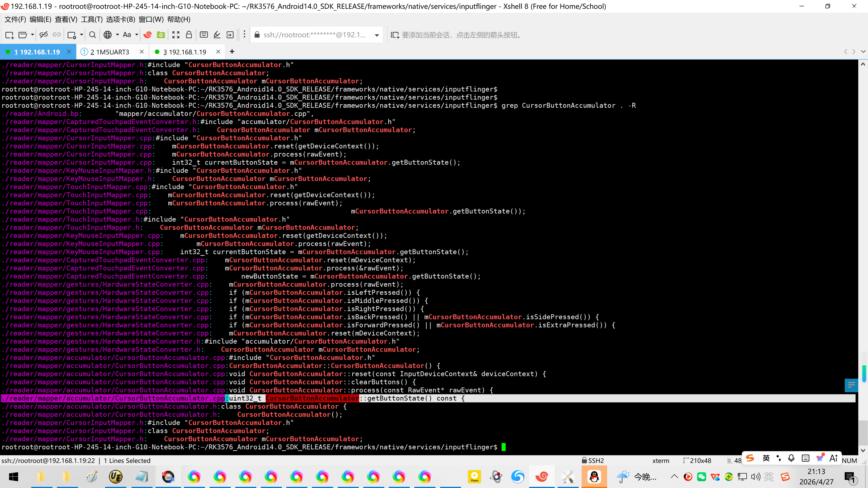Open the highlight pen tool
The image size is (868, 488).
pyautogui.click(x=217, y=35)
